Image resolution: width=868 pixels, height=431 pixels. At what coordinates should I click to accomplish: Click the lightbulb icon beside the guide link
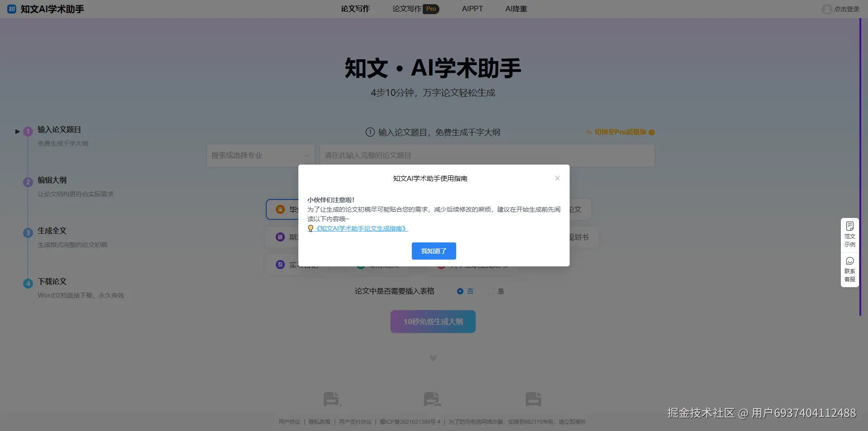click(x=310, y=228)
